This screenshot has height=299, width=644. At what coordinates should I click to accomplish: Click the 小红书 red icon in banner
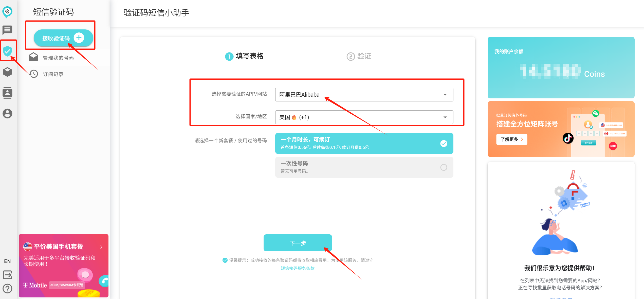pyautogui.click(x=613, y=146)
